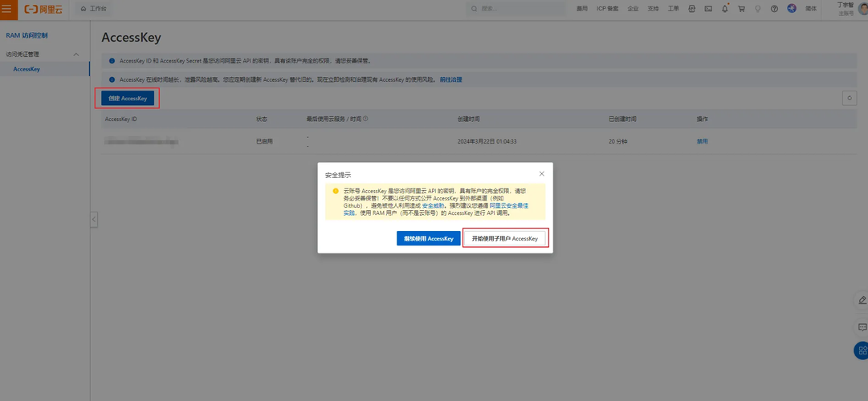Select AccessKey in the sidebar
Image resolution: width=868 pixels, height=401 pixels.
[26, 69]
